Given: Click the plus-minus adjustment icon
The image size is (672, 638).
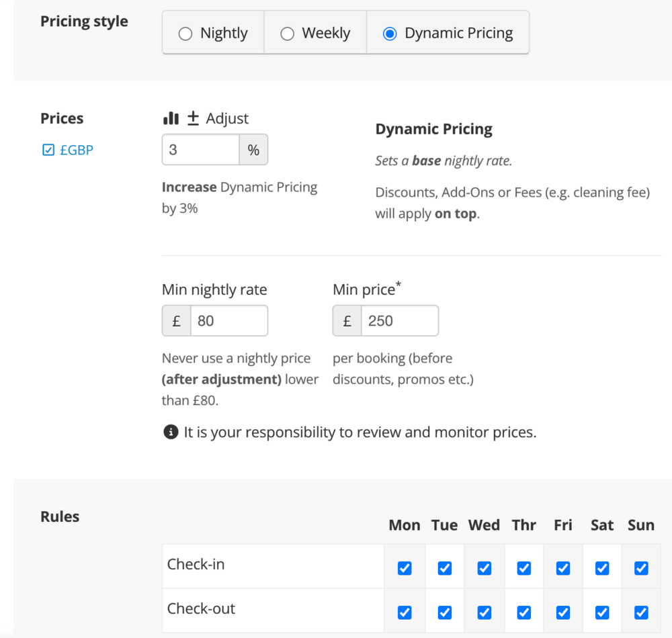Looking at the screenshot, I should (x=194, y=118).
